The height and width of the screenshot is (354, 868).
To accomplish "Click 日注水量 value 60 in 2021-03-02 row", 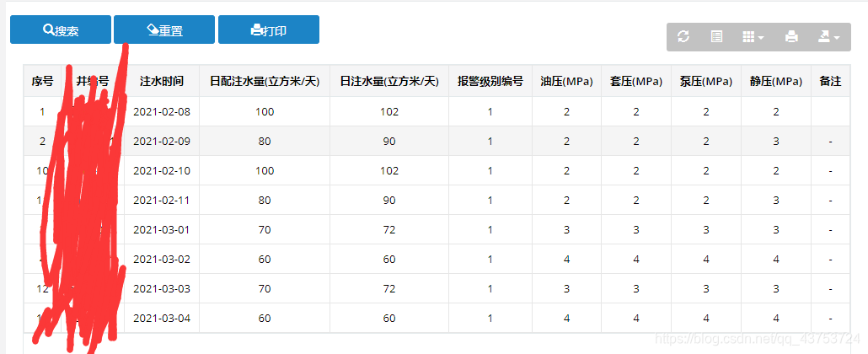I will coord(389,260).
